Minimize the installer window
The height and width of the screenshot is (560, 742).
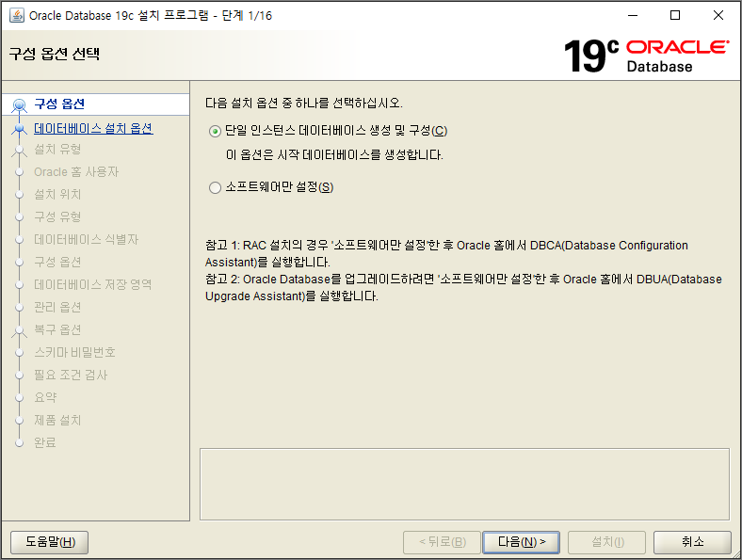tap(633, 15)
